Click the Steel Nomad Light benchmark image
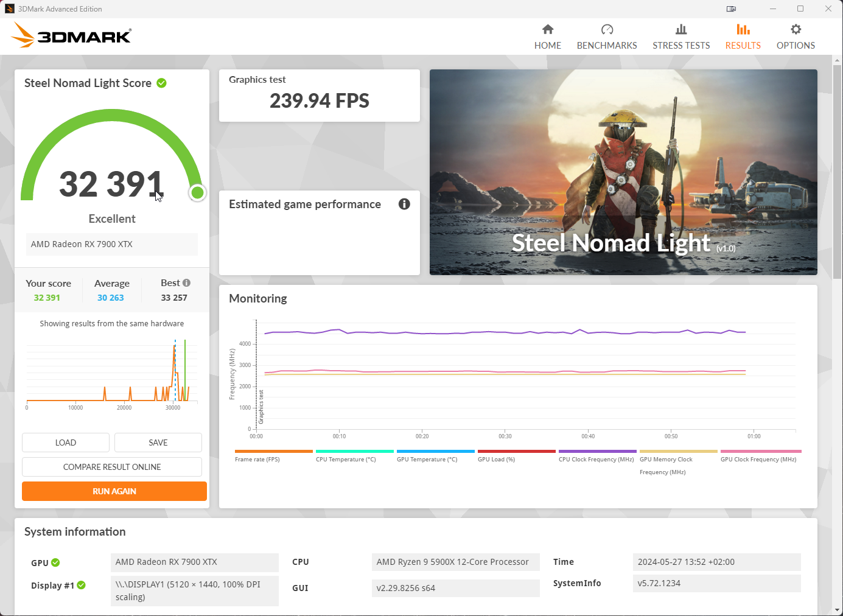The width and height of the screenshot is (843, 616). coord(623,172)
